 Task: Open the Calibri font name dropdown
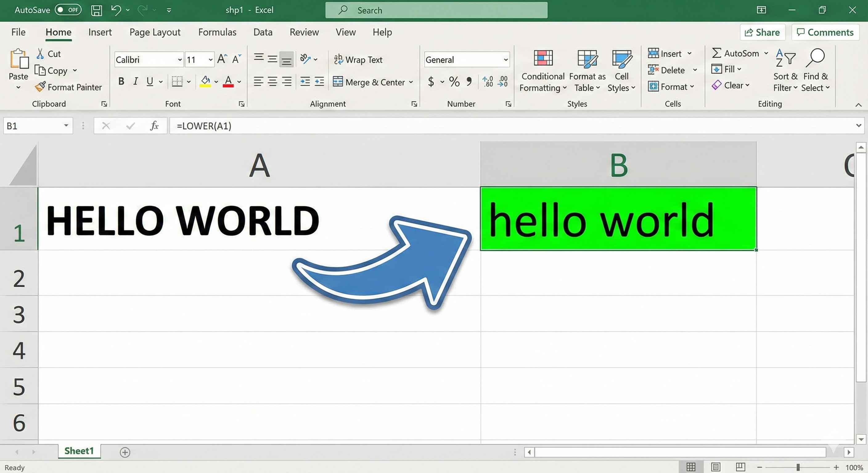click(x=180, y=60)
